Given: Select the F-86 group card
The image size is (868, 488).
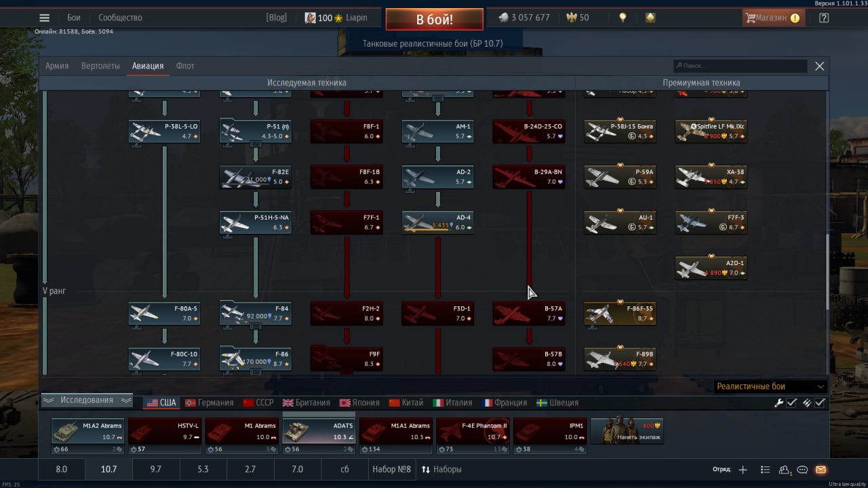Looking at the screenshot, I should [256, 359].
